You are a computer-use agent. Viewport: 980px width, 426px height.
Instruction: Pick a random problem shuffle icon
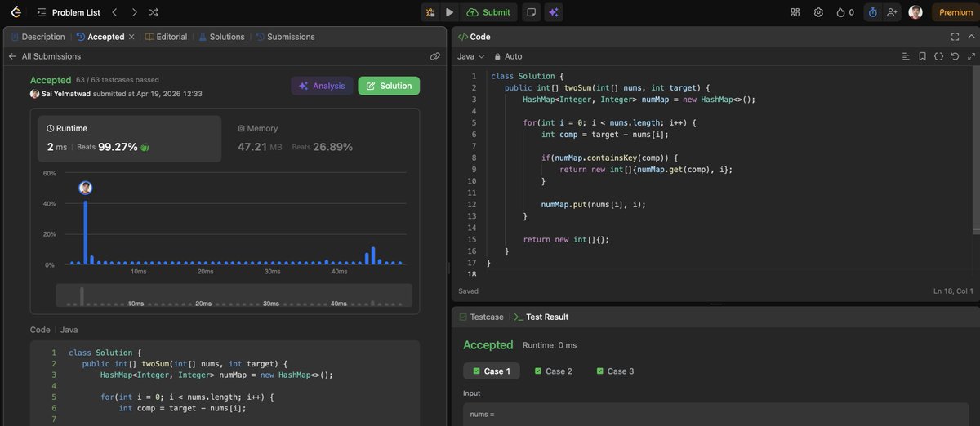pyautogui.click(x=154, y=12)
